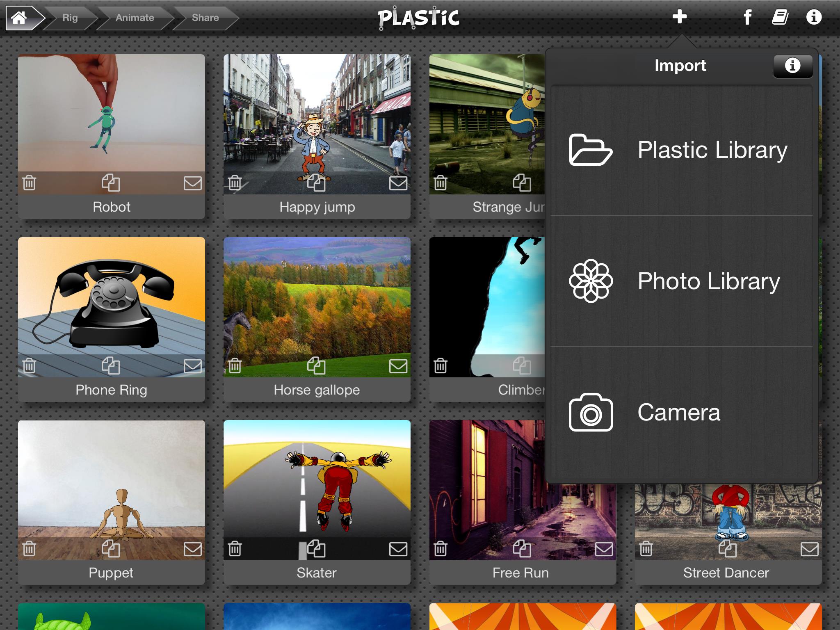This screenshot has width=840, height=630.
Task: Duplicate the Phone Ring project
Action: tap(111, 366)
